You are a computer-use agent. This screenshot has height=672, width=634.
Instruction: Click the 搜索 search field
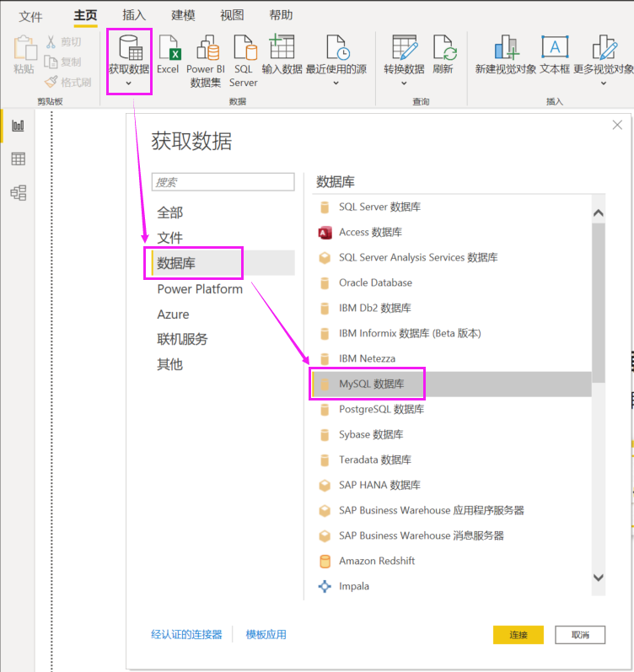tap(223, 182)
